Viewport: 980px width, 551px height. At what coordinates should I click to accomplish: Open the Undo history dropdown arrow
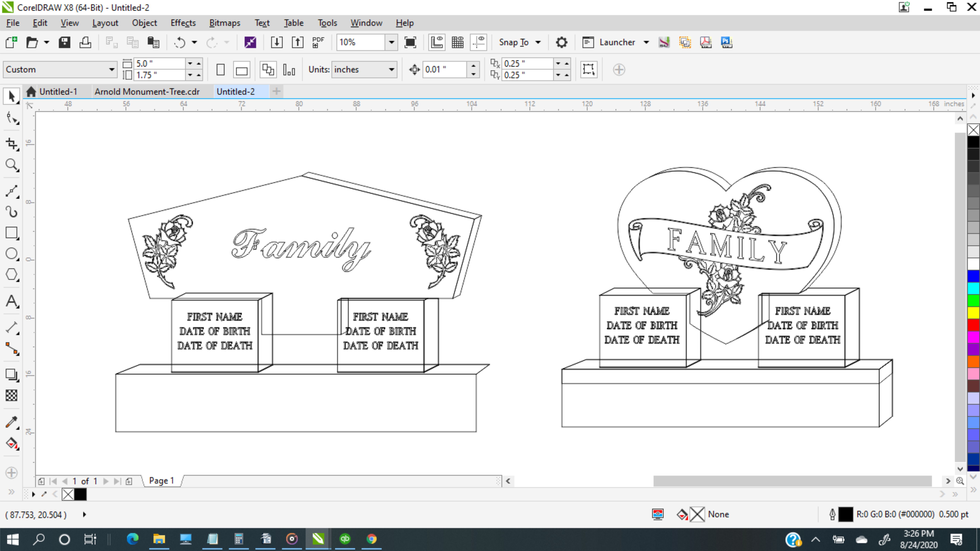194,42
